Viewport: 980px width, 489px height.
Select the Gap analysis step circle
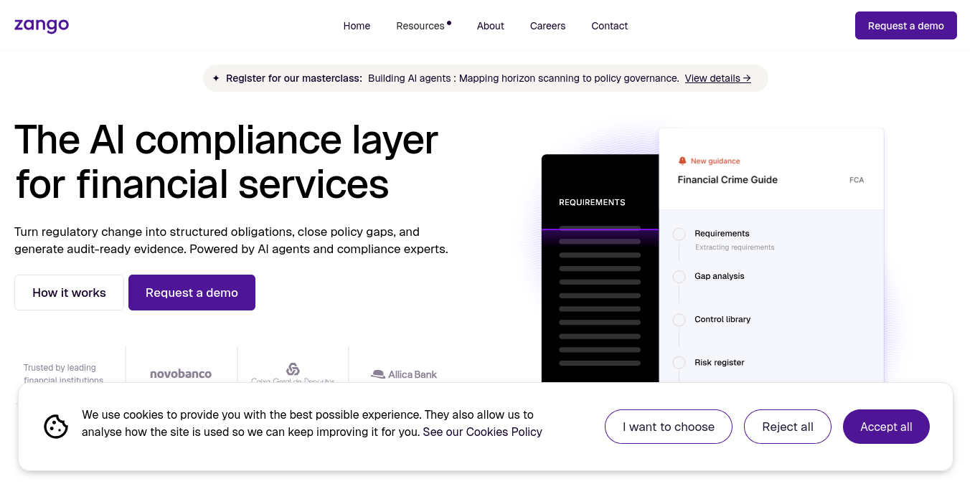(679, 277)
